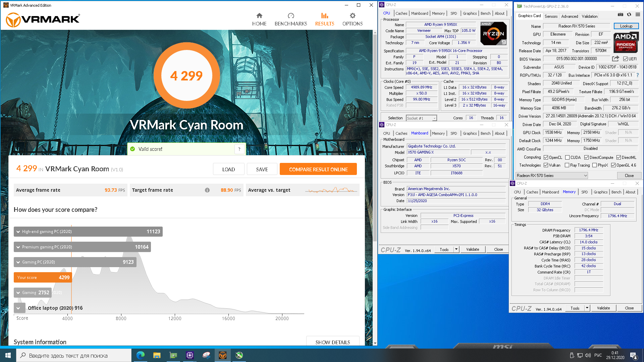Toggle the DirectCompute checkbox
The image size is (644, 362).
click(586, 158)
